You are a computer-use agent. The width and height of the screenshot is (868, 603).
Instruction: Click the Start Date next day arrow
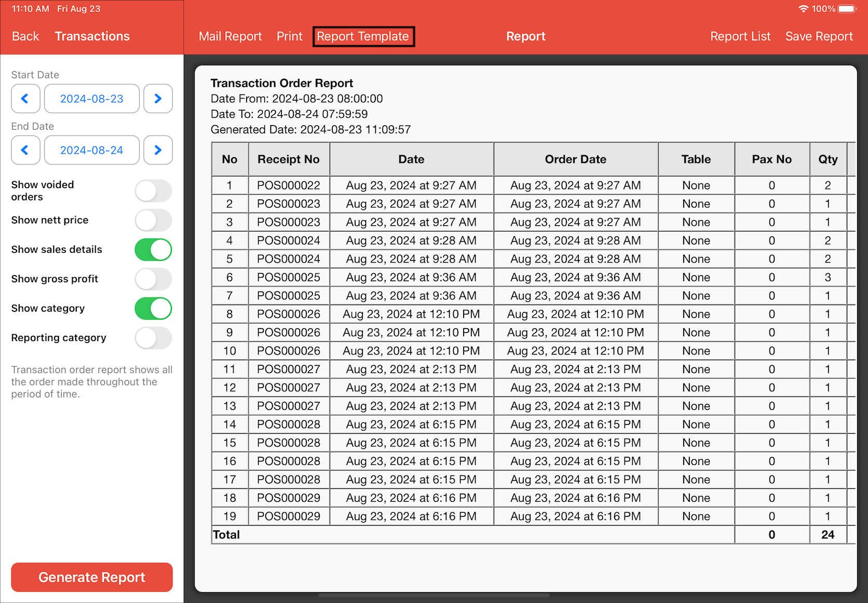(158, 99)
